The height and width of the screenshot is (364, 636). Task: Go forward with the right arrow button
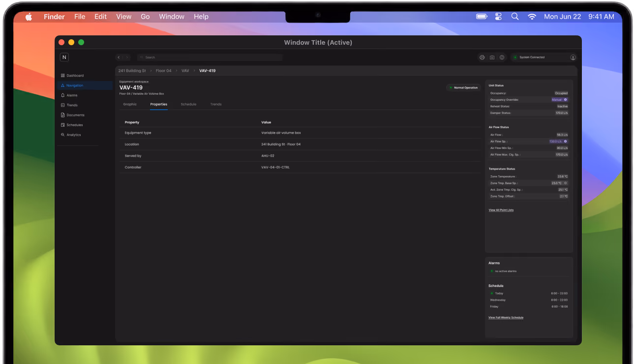tap(127, 57)
